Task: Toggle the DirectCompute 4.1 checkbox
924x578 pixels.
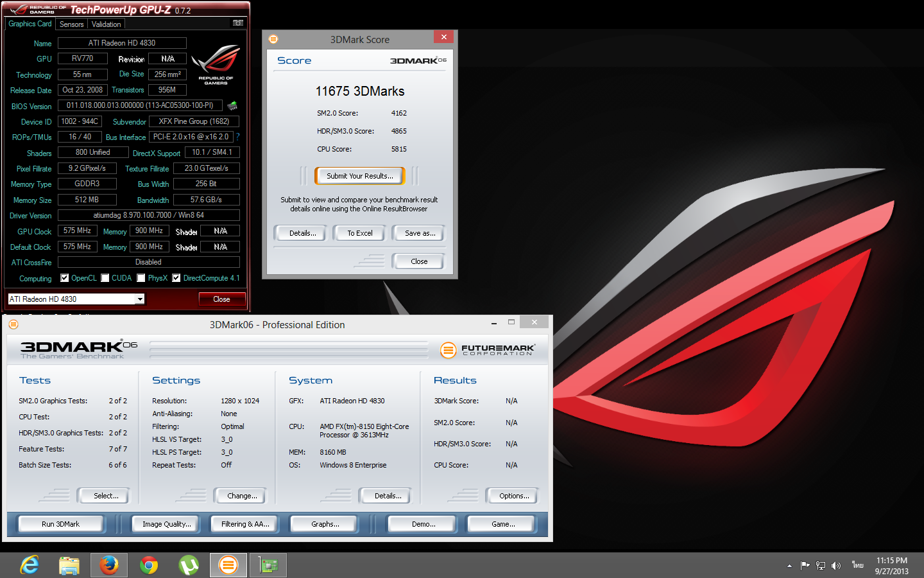Action: (x=176, y=278)
